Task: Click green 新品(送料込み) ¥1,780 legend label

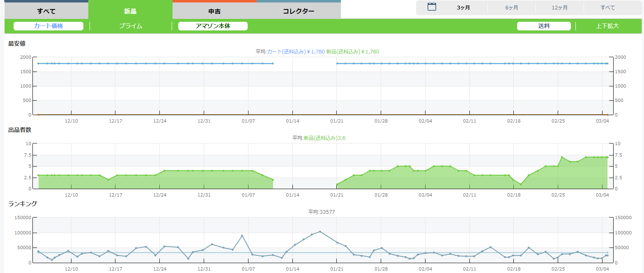Action: point(352,52)
